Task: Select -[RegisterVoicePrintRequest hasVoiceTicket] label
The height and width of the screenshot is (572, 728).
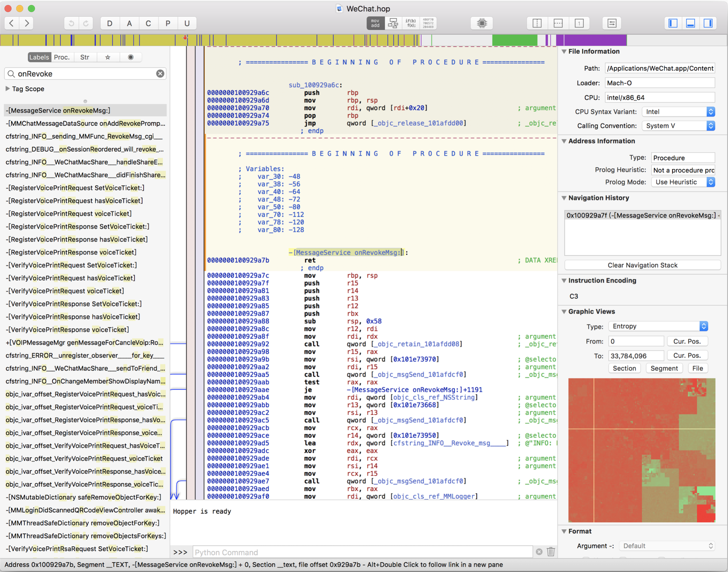Action: pos(86,201)
